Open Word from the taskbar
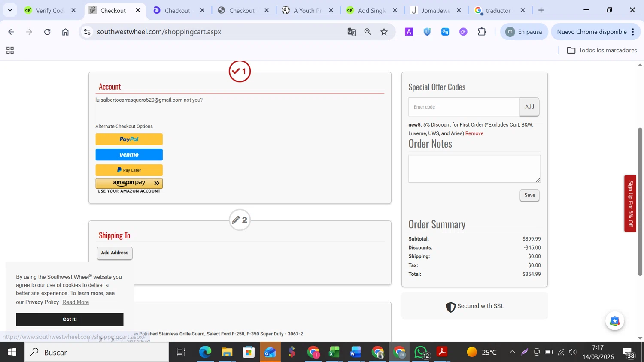Image resolution: width=644 pixels, height=362 pixels. point(356,352)
